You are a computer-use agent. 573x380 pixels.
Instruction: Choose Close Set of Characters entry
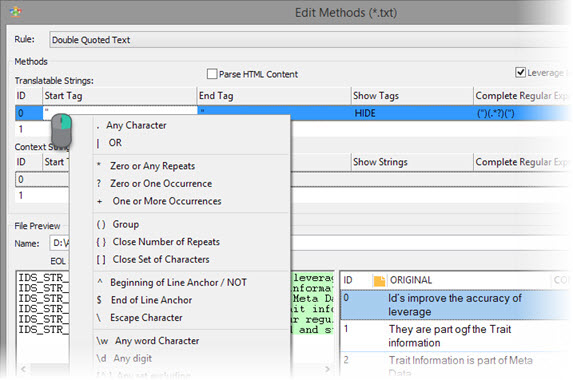(161, 259)
